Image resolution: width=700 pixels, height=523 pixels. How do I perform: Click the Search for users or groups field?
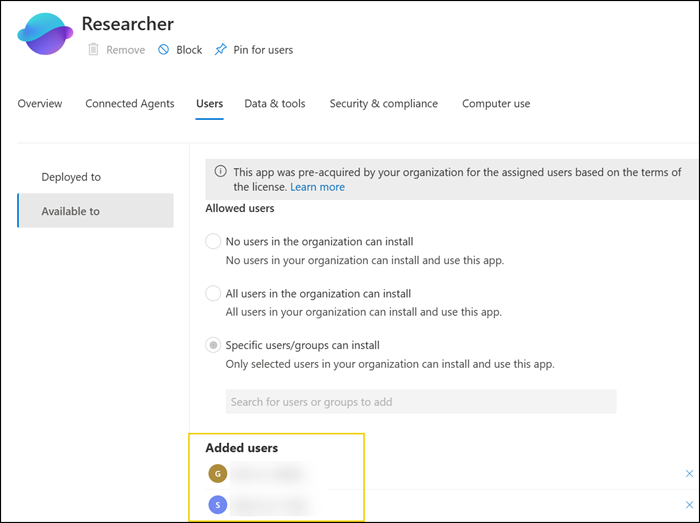[x=421, y=402]
